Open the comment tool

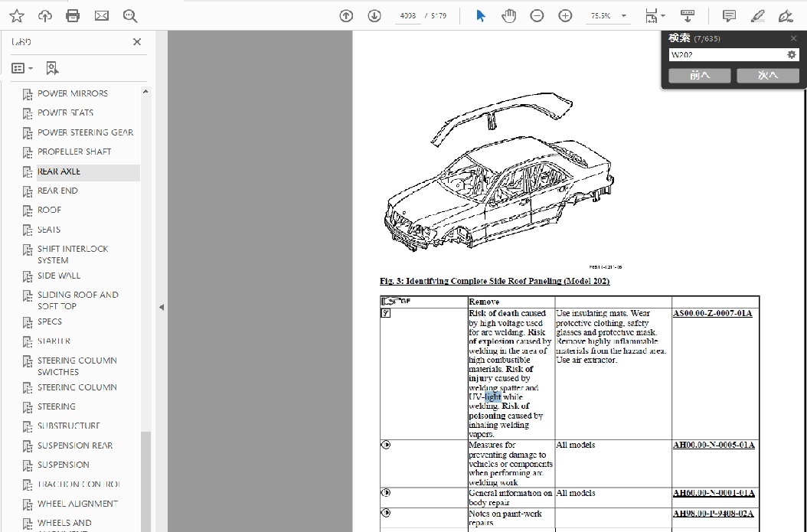tap(729, 16)
